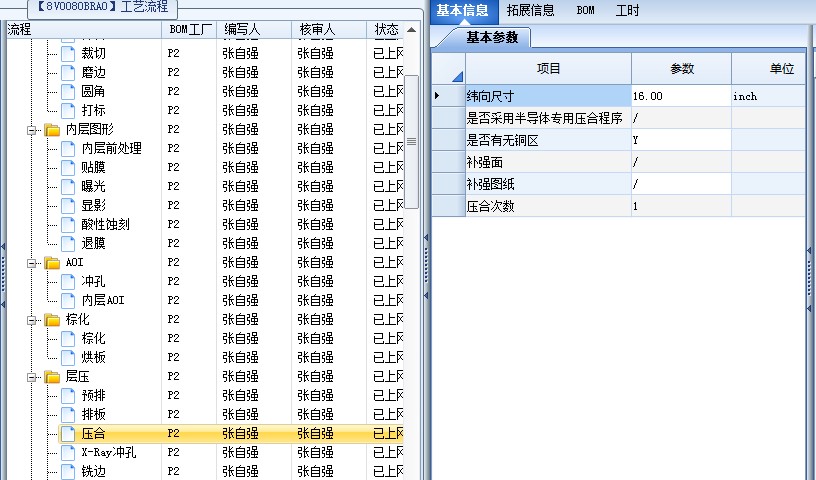
Task: Click the inch unit cell
Action: coord(769,96)
